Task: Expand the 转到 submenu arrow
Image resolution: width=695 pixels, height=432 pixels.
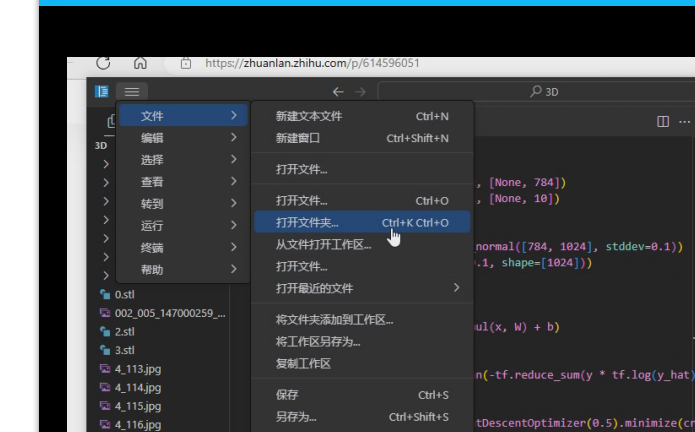Action: tap(234, 203)
